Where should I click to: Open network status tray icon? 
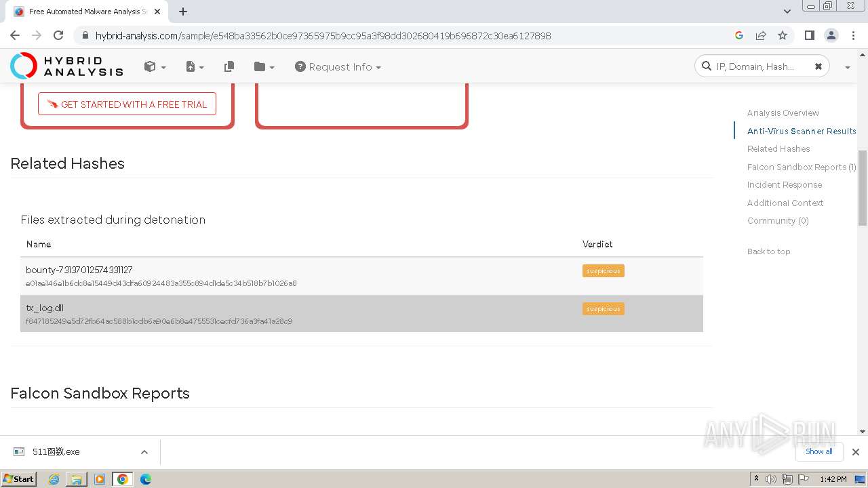pos(787,479)
